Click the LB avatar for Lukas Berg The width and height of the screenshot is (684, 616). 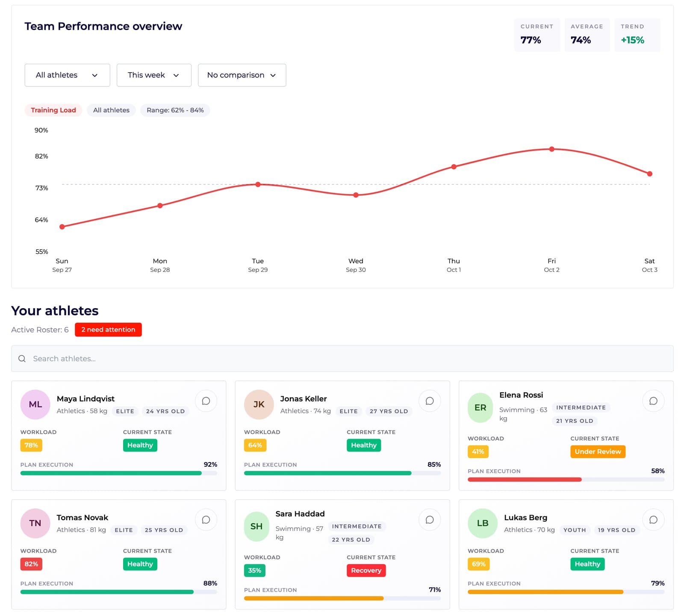point(483,523)
